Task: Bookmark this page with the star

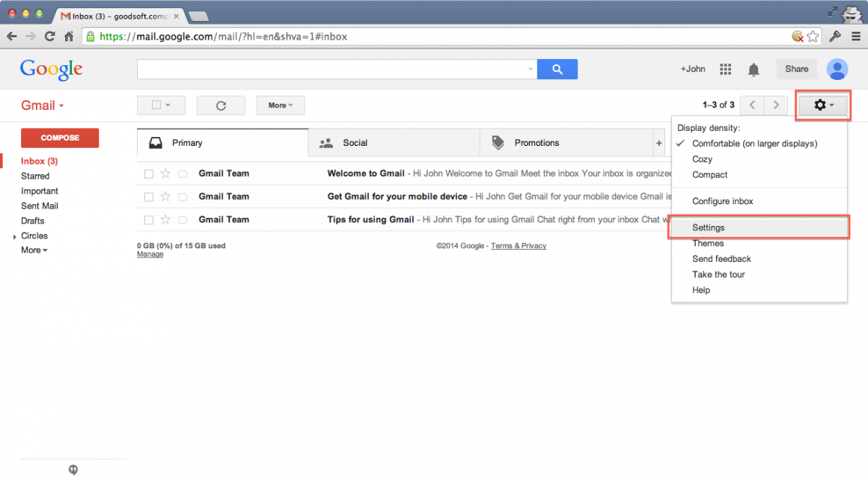Action: click(813, 37)
